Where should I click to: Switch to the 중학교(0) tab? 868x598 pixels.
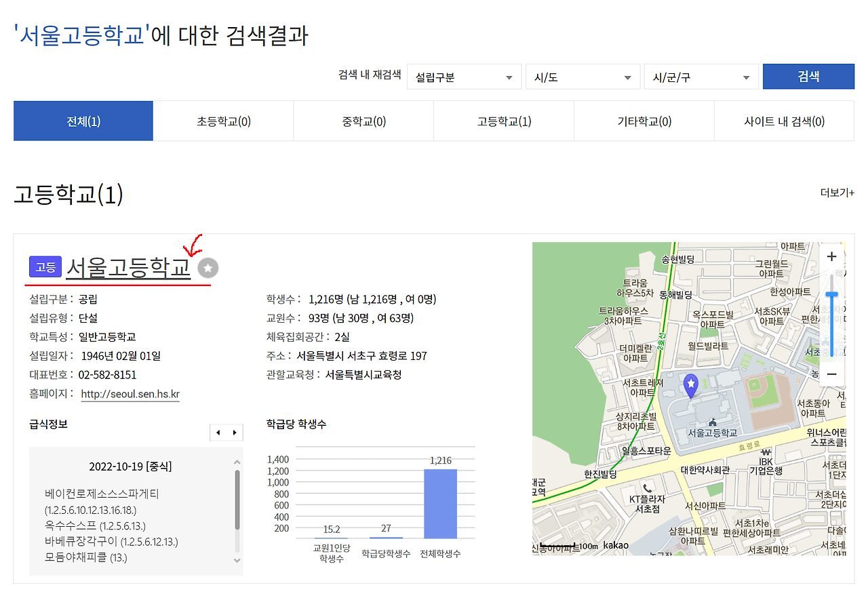[x=363, y=121]
